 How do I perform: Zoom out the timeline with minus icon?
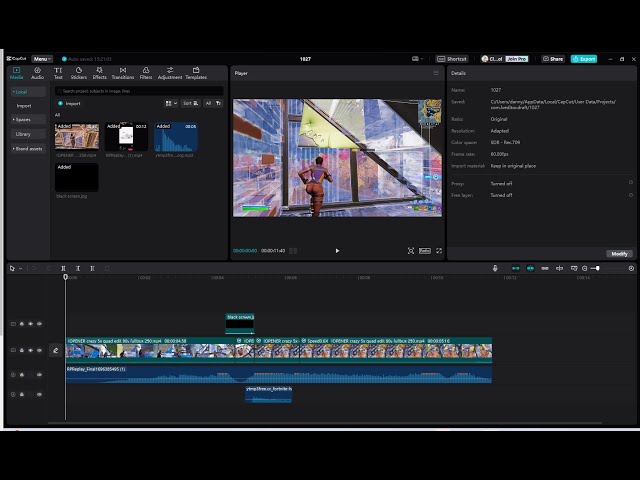point(584,268)
